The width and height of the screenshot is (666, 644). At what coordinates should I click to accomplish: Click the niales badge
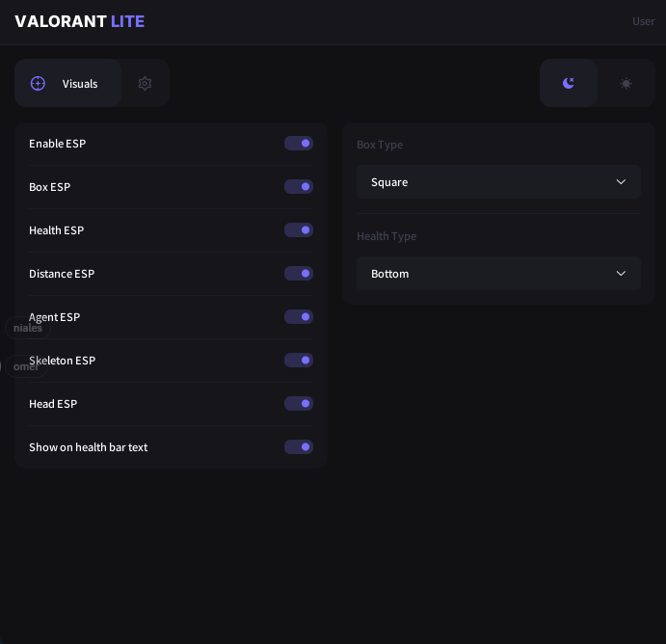coord(27,328)
